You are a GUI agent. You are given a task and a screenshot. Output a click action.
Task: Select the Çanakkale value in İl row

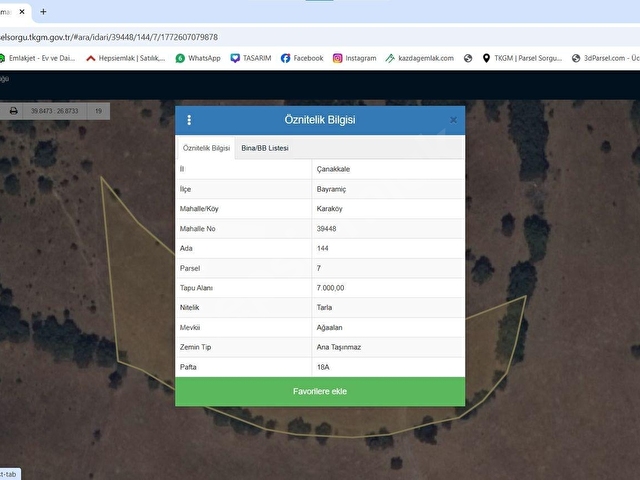point(333,169)
